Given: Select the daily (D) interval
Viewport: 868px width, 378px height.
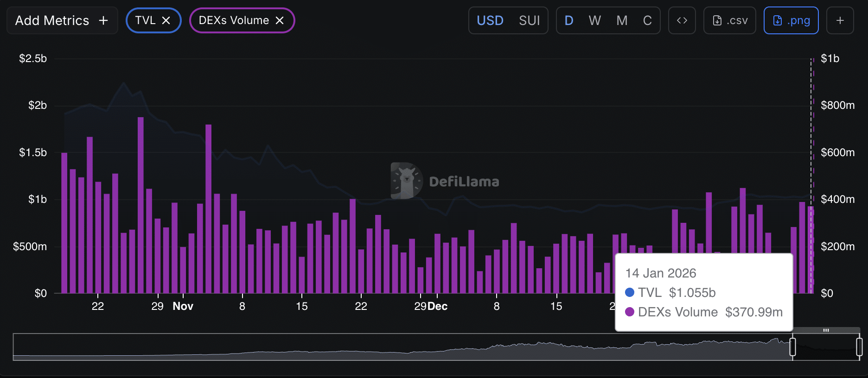Looking at the screenshot, I should click(x=569, y=20).
